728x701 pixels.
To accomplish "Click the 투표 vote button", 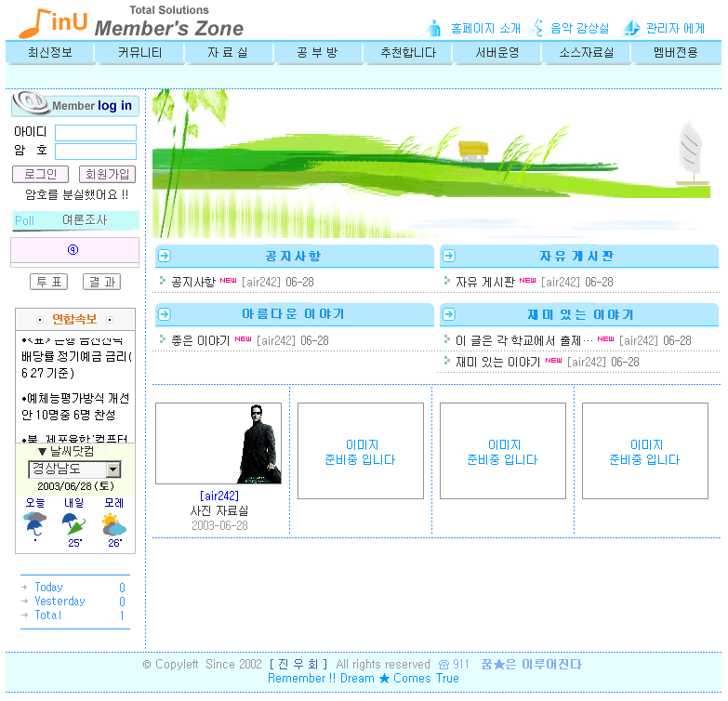I will (48, 282).
